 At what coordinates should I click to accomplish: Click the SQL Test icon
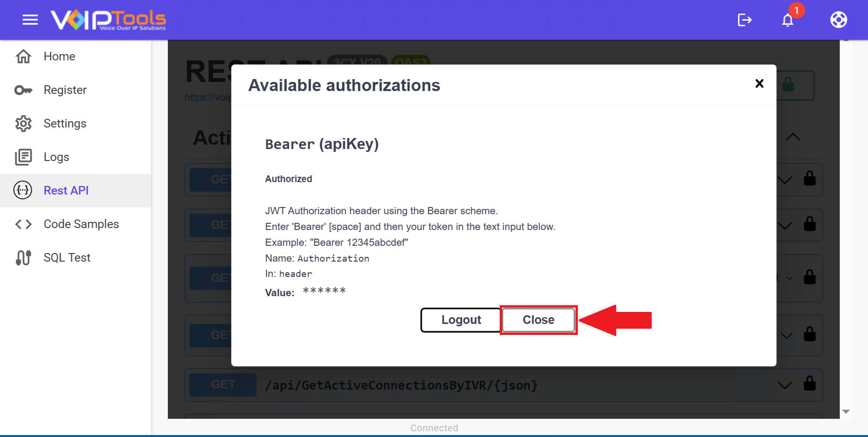pos(23,258)
